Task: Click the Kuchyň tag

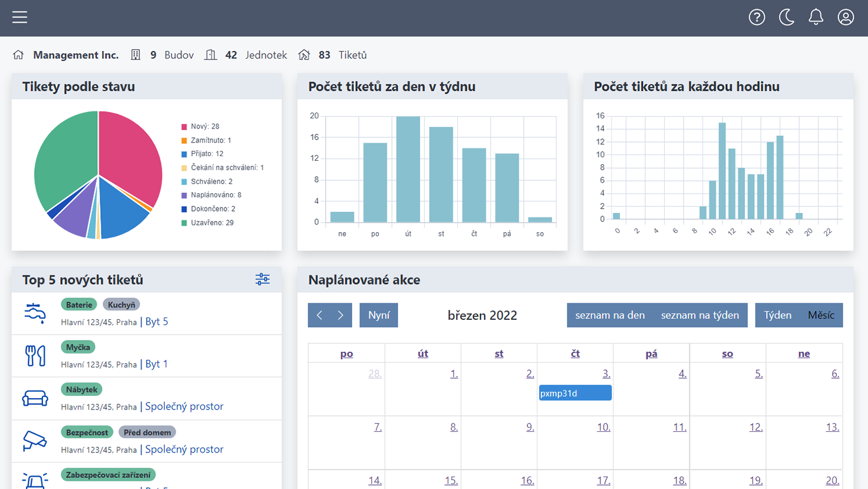Action: tap(121, 305)
